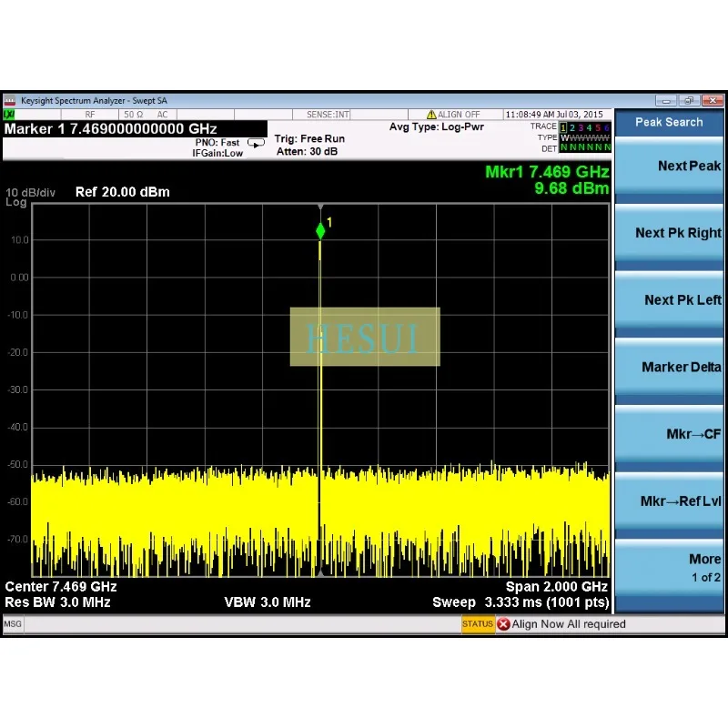This screenshot has width=728, height=728.
Task: Select trace 4 number indicator
Action: click(589, 127)
